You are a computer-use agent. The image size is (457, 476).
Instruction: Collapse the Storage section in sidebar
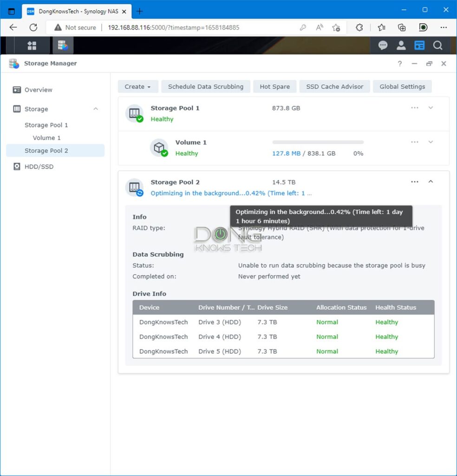(x=96, y=109)
